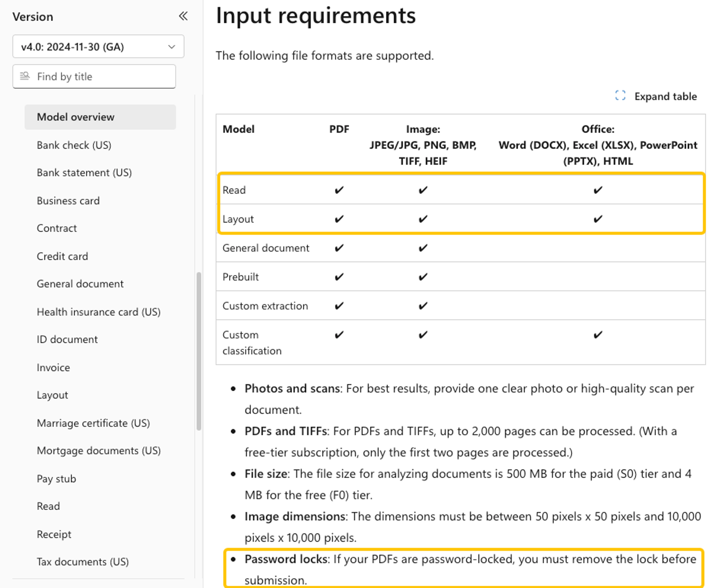The width and height of the screenshot is (714, 588).
Task: Select Receipt in the sidebar
Action: [x=54, y=534]
